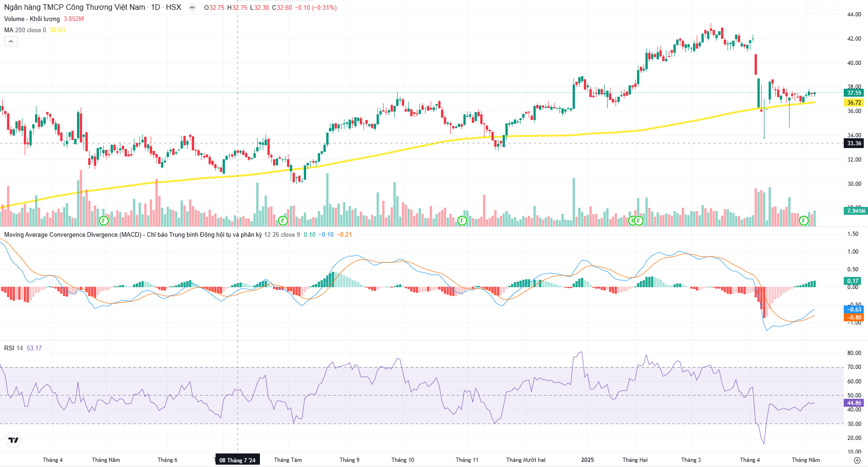Screen dimensions: 868x467
Task: Click the Tháng 6 time axis label
Action: [167, 460]
